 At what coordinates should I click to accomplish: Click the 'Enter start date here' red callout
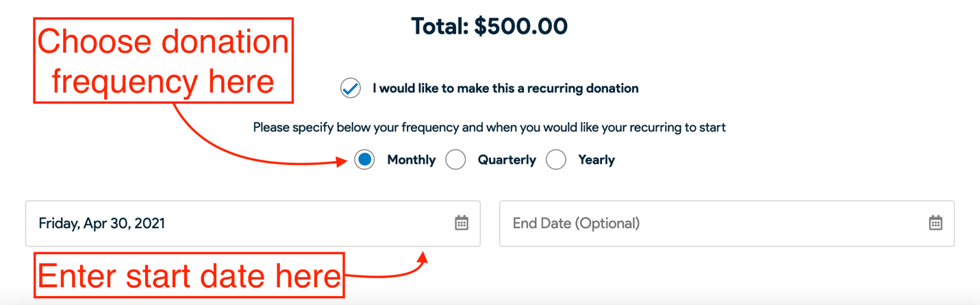tap(189, 276)
